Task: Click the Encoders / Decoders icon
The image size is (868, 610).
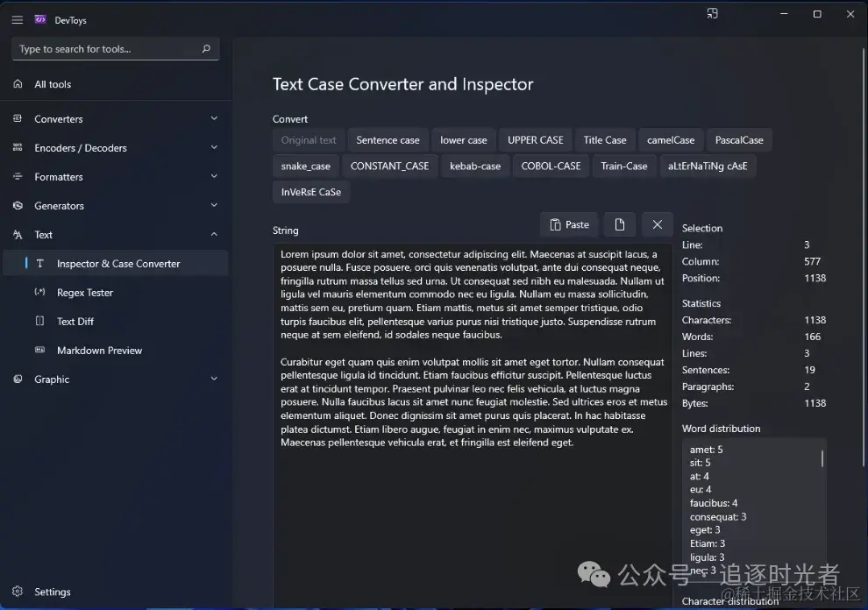Action: coord(18,147)
